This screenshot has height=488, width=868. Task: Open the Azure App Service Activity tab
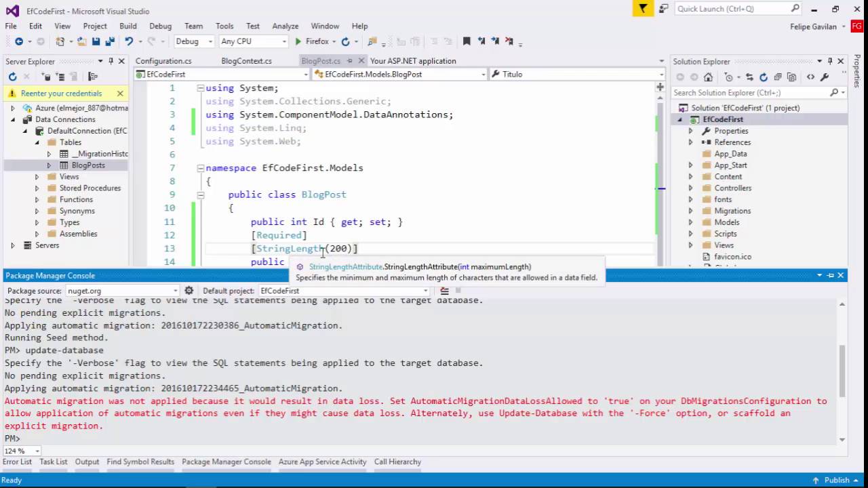322,462
